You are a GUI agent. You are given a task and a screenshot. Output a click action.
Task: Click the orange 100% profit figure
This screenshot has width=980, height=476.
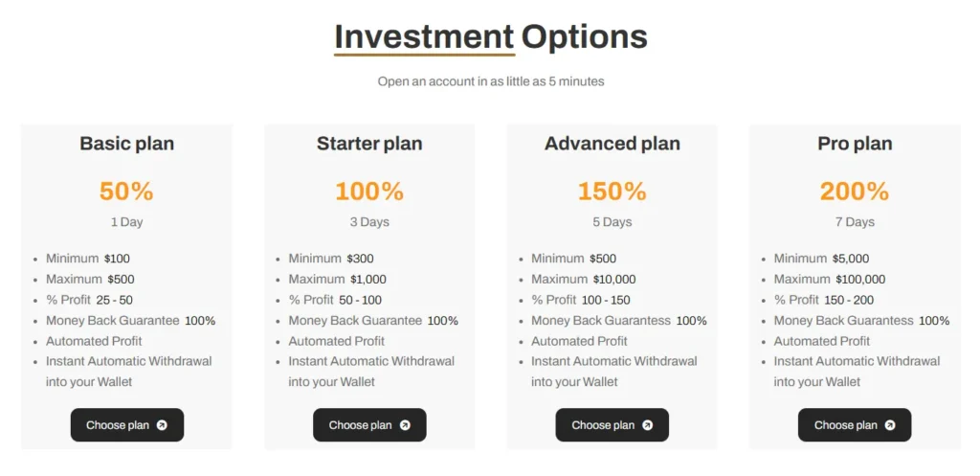(369, 192)
